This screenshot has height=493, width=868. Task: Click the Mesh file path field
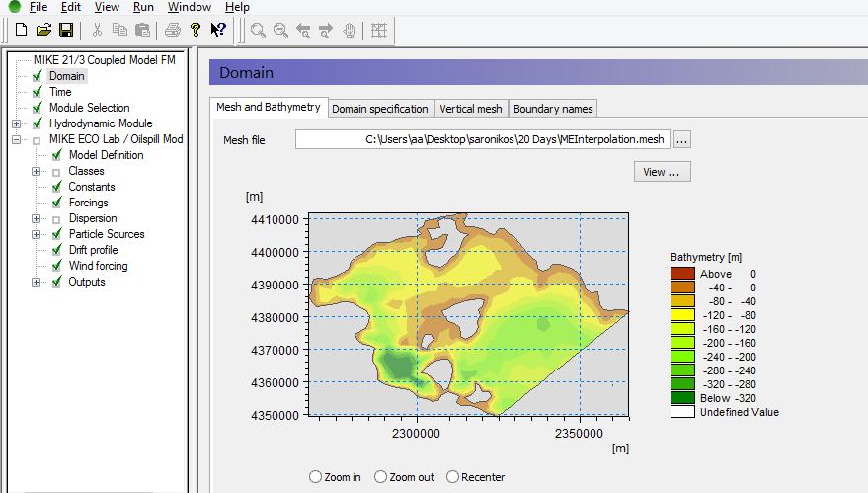483,139
